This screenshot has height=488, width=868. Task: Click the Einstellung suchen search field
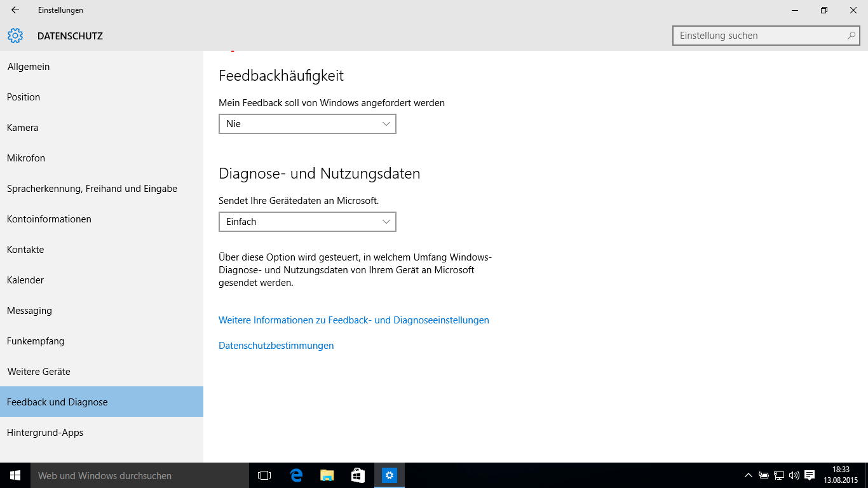[759, 36]
